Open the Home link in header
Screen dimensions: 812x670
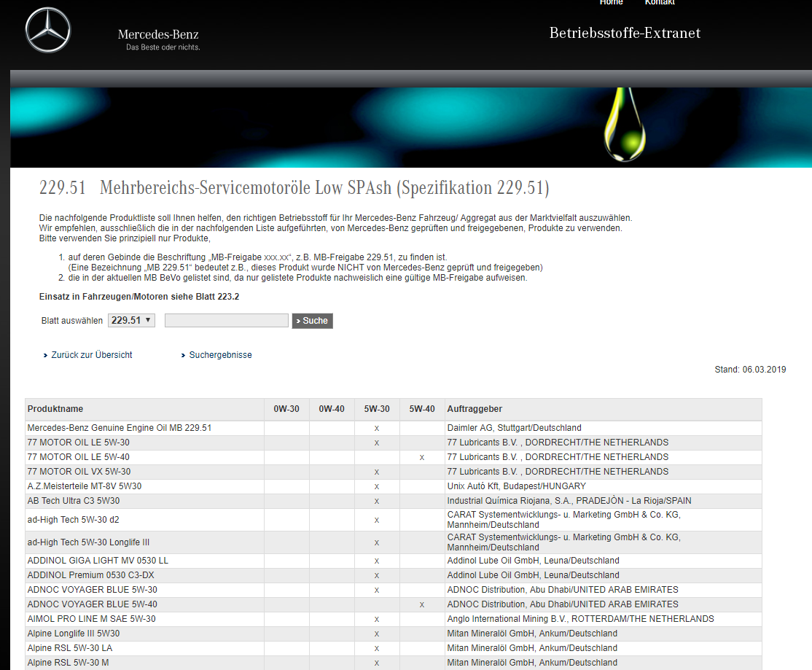[x=611, y=3]
